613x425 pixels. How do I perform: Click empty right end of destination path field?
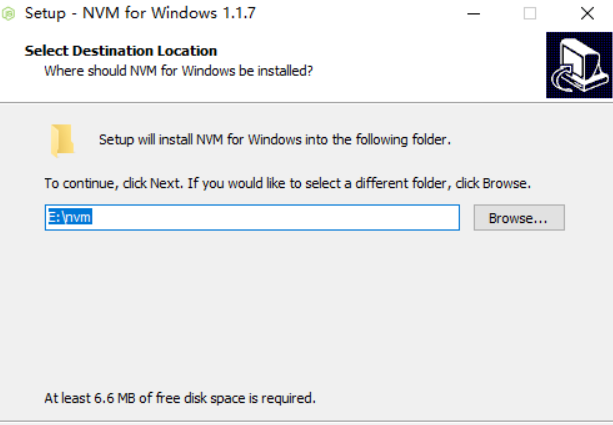click(400, 217)
